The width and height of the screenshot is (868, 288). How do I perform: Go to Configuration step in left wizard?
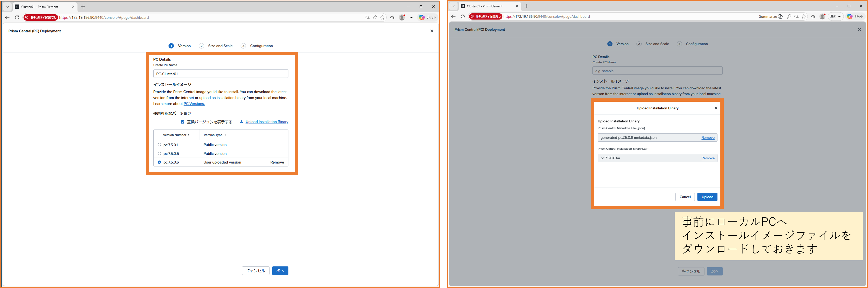click(x=261, y=46)
